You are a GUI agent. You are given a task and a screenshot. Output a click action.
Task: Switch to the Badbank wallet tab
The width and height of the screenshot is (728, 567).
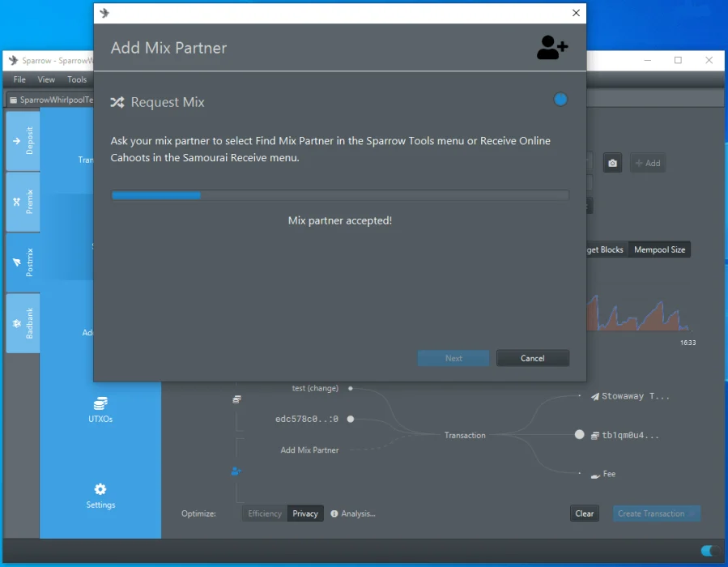23,323
